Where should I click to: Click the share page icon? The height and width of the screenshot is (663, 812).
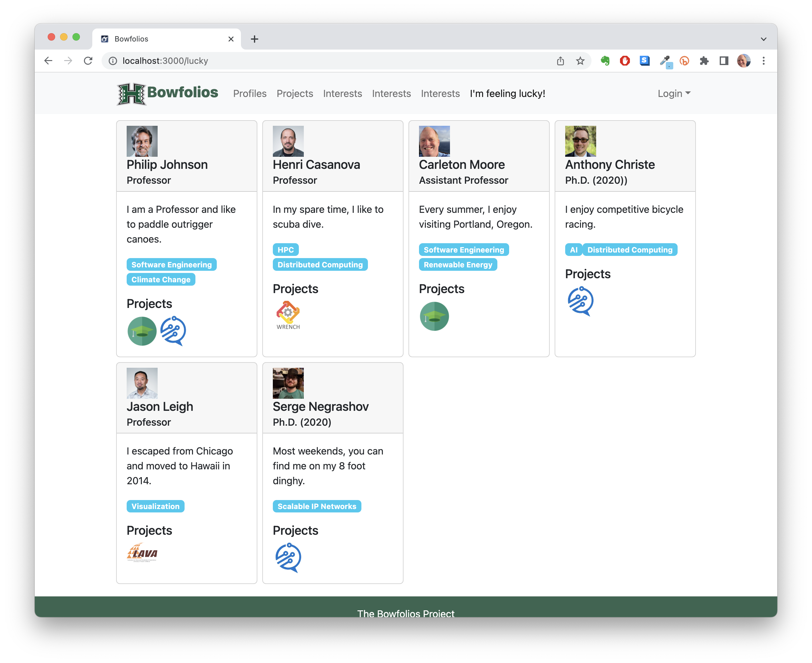coord(560,61)
